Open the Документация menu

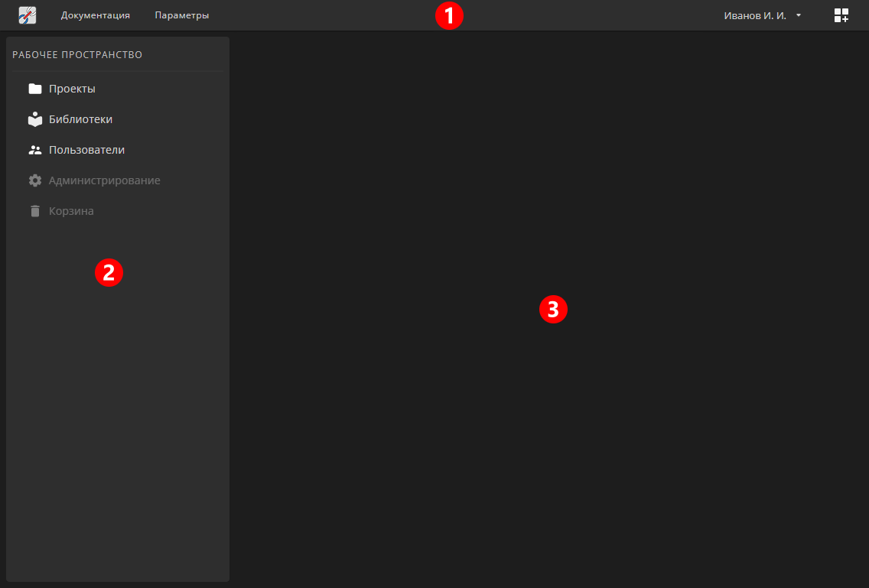click(x=96, y=15)
